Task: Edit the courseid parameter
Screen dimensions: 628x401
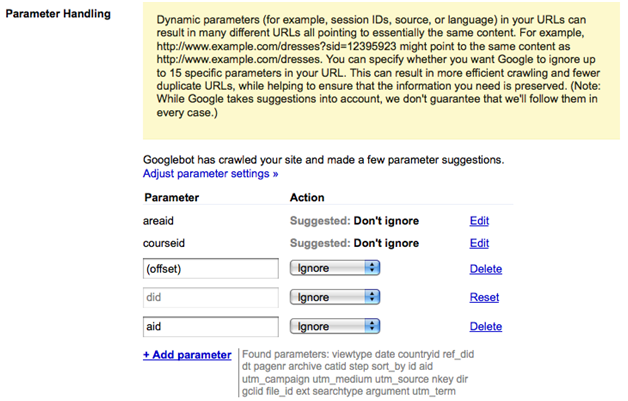Action: click(479, 242)
